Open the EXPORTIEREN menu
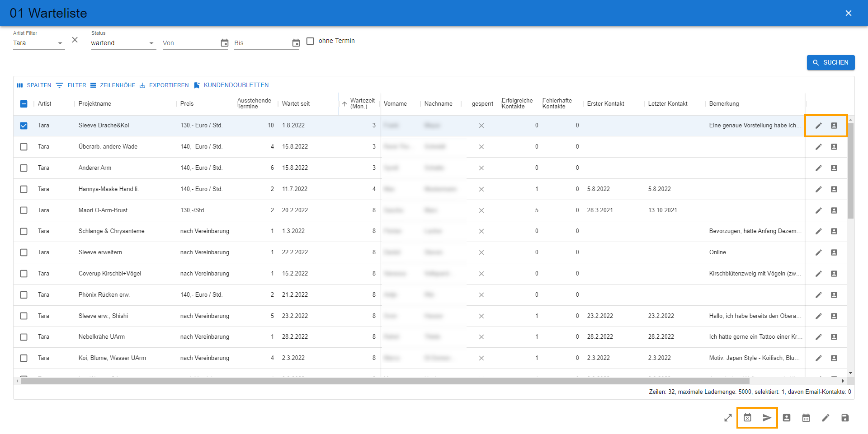The image size is (868, 434). click(164, 85)
